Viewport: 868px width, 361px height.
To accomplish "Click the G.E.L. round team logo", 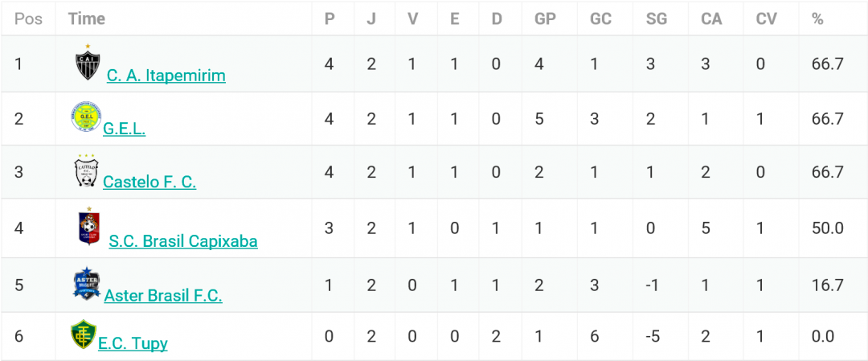I will click(85, 117).
